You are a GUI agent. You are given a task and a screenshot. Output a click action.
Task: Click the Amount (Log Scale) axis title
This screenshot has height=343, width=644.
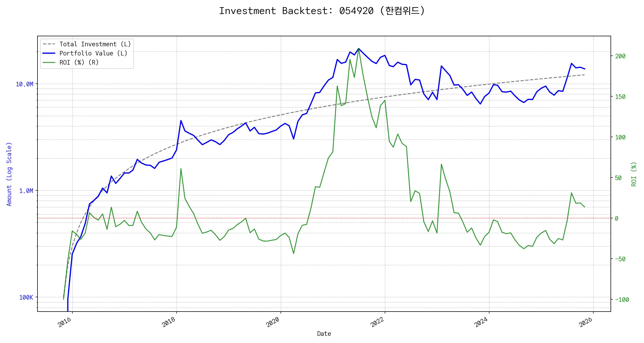click(x=9, y=174)
